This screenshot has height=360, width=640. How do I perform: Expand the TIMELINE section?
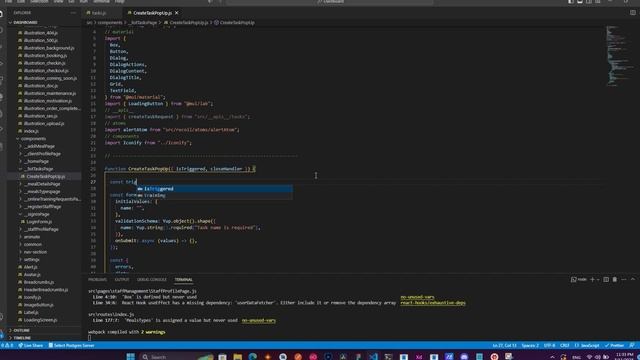(22, 338)
